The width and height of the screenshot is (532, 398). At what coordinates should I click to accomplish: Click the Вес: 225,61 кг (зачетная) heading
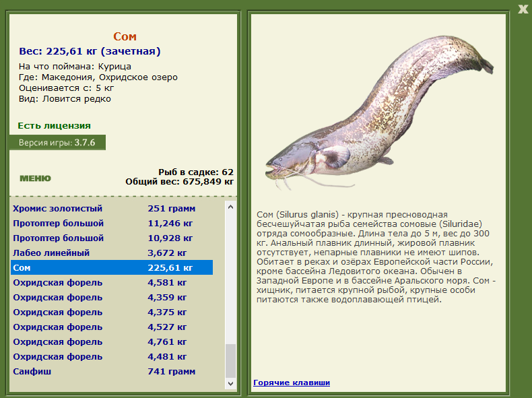90,51
